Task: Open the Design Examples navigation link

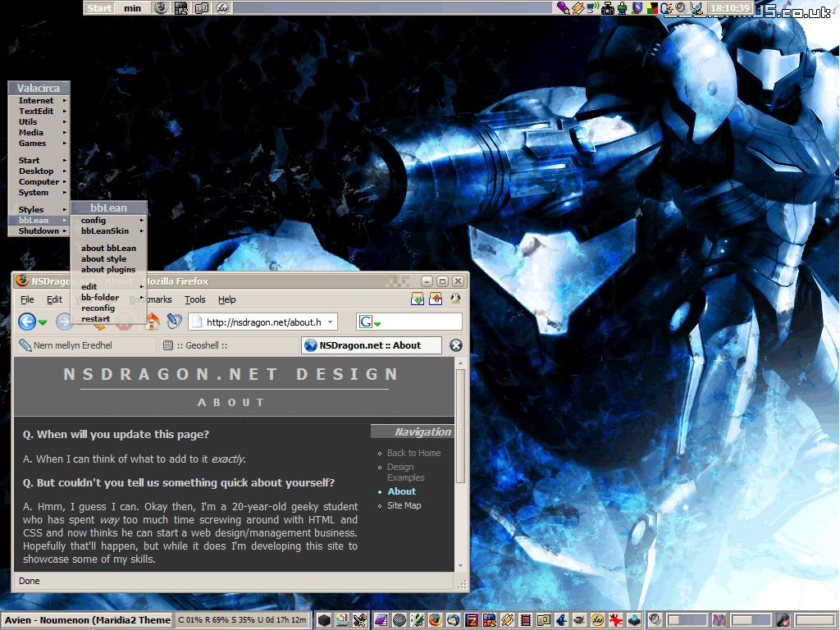Action: pyautogui.click(x=405, y=472)
